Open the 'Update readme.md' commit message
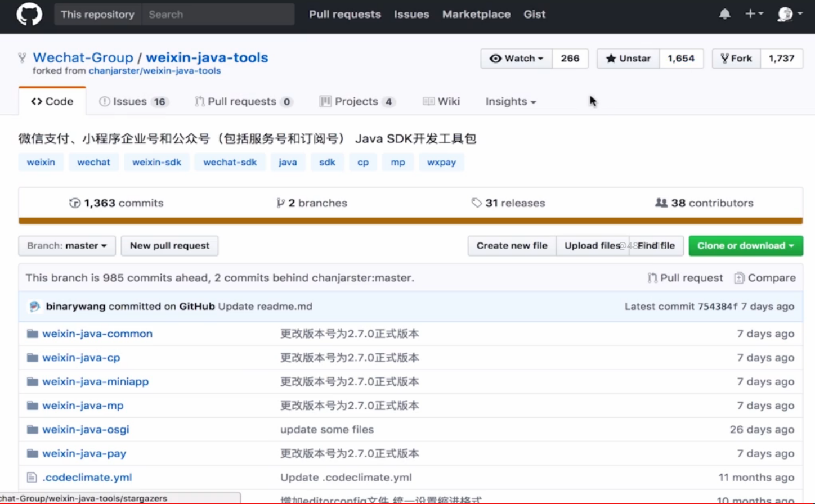 [265, 307]
